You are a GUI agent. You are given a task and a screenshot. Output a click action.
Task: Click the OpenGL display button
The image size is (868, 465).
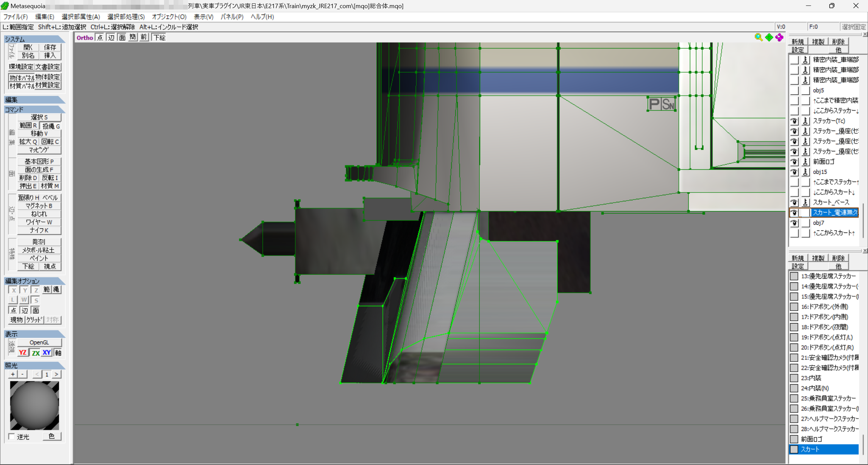(x=39, y=342)
